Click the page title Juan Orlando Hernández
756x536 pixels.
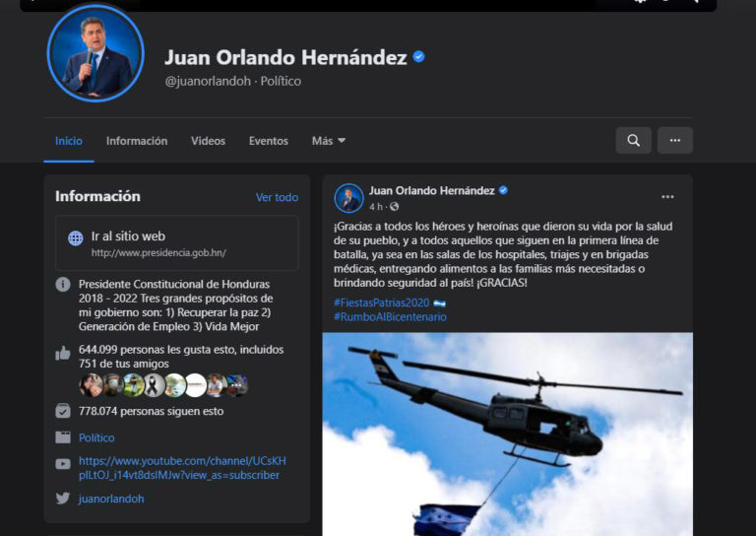pyautogui.click(x=285, y=57)
